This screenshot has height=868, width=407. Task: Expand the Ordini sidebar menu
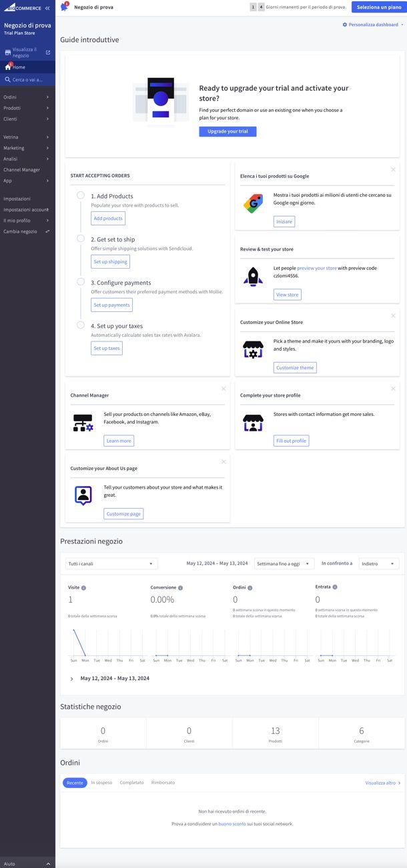tap(27, 97)
